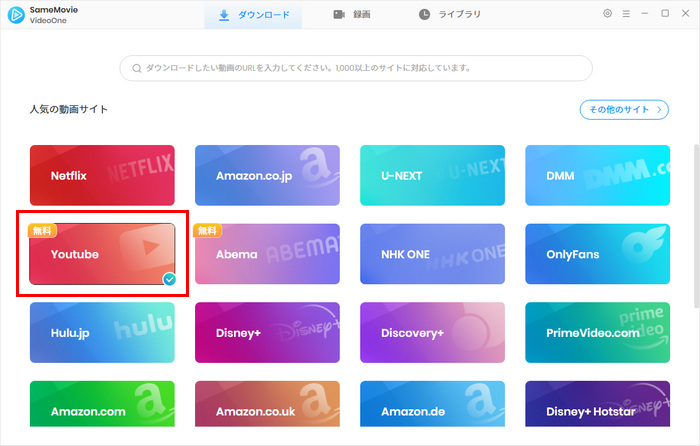Select the Amazon.co.jp site card

pos(267,175)
